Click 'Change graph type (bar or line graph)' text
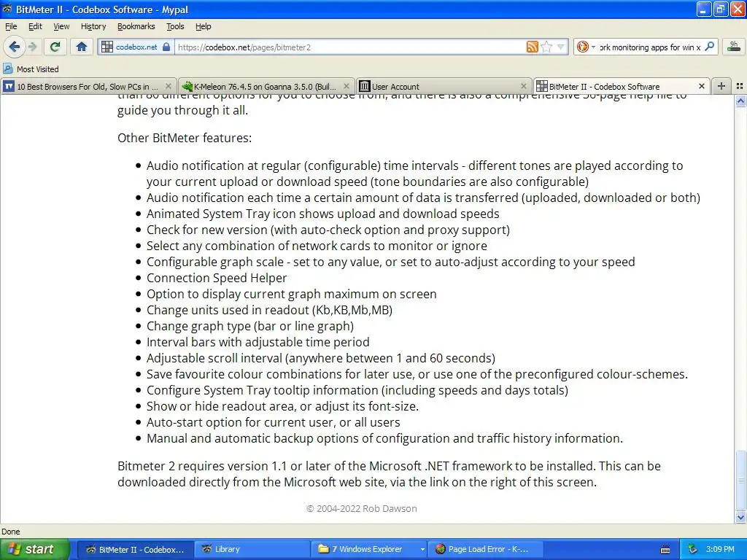 pyautogui.click(x=250, y=326)
